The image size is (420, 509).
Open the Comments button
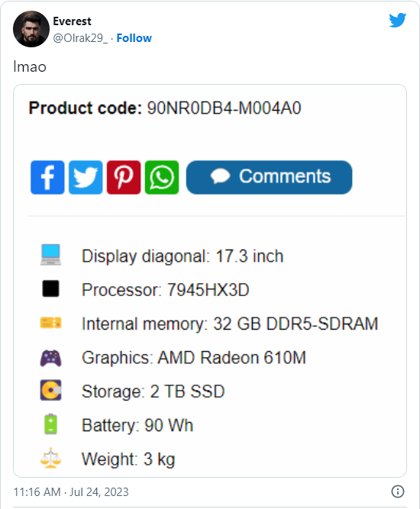click(269, 177)
